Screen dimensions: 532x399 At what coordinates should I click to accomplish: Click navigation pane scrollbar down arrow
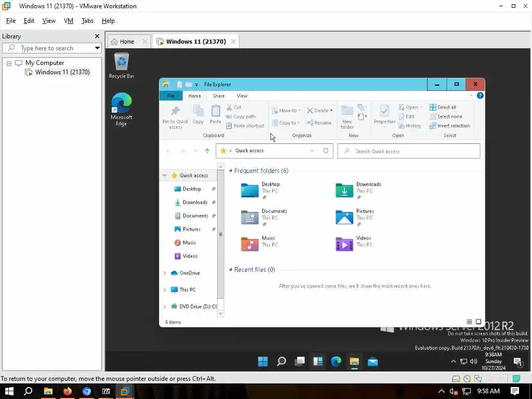point(220,313)
